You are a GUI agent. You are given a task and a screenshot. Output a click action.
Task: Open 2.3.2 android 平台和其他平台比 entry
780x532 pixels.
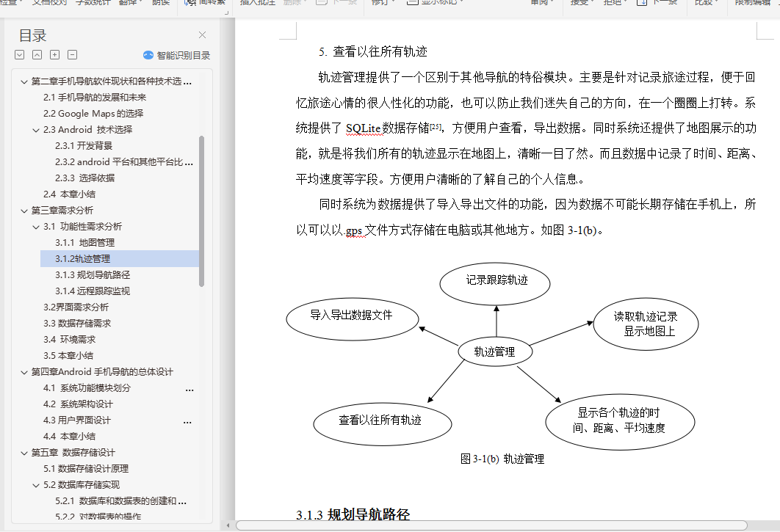(123, 162)
